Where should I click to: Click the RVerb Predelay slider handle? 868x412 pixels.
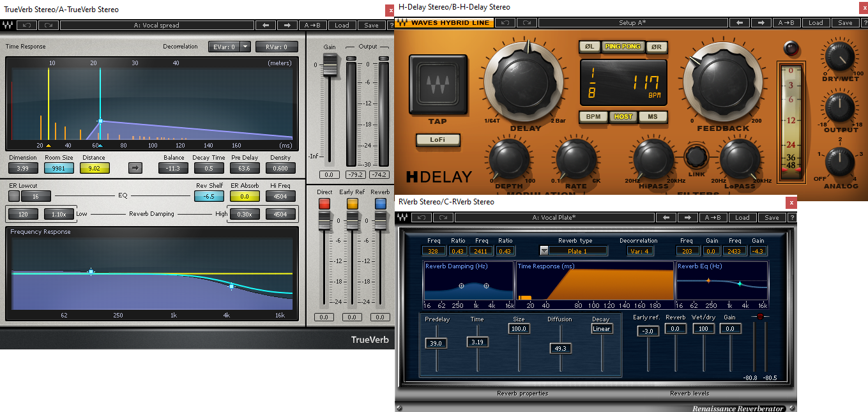pos(437,343)
